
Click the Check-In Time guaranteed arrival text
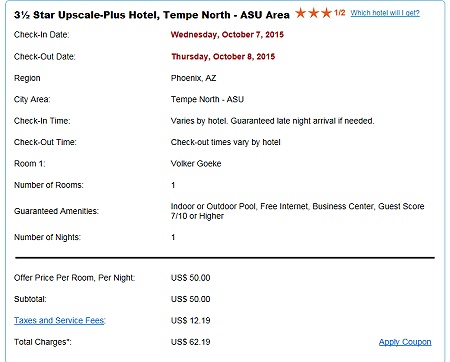[x=272, y=121]
